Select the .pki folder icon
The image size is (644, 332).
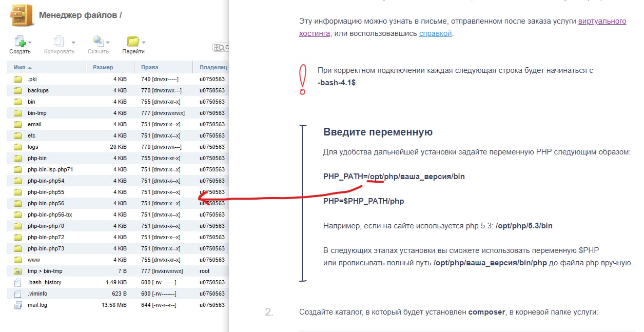coord(18,79)
